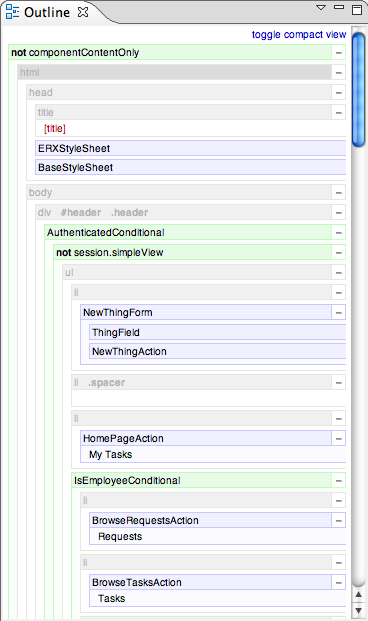368x621 pixels.
Task: Select the ThingField element
Action: (217, 332)
